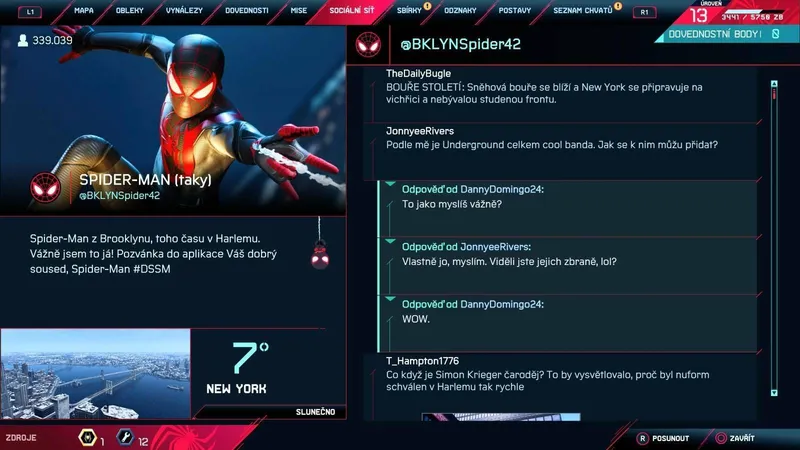Image resolution: width=800 pixels, height=450 pixels.
Task: Click the Spider-Man avatar beside SPIDER-MAN (taky)
Action: [x=45, y=187]
